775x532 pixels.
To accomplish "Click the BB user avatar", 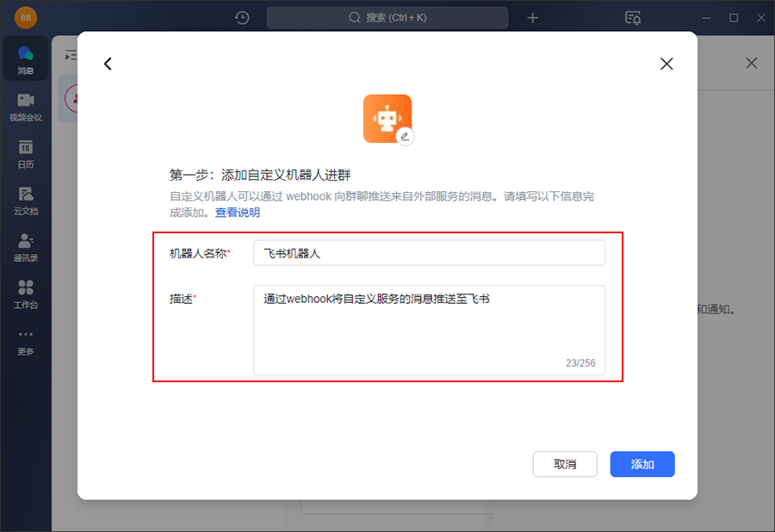I will tap(26, 18).
